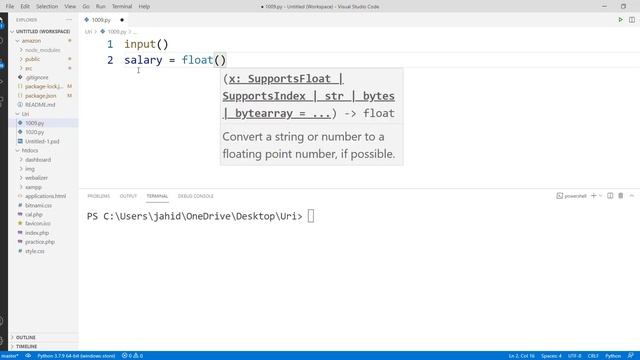Expand the public folder
This screenshot has width=640, height=360.
pos(32,59)
